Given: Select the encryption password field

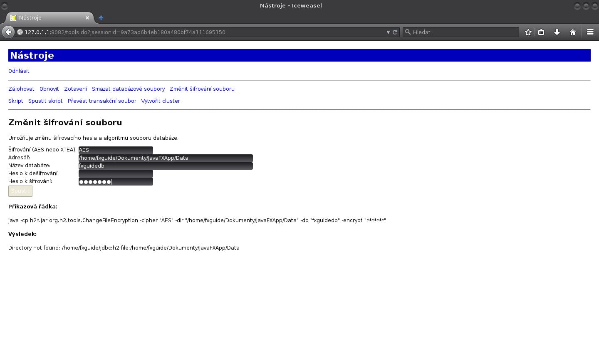Looking at the screenshot, I should pyautogui.click(x=116, y=181).
